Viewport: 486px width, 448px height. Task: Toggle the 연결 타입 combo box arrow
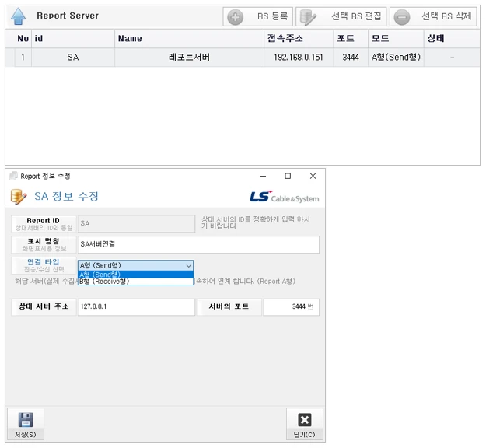point(188,266)
